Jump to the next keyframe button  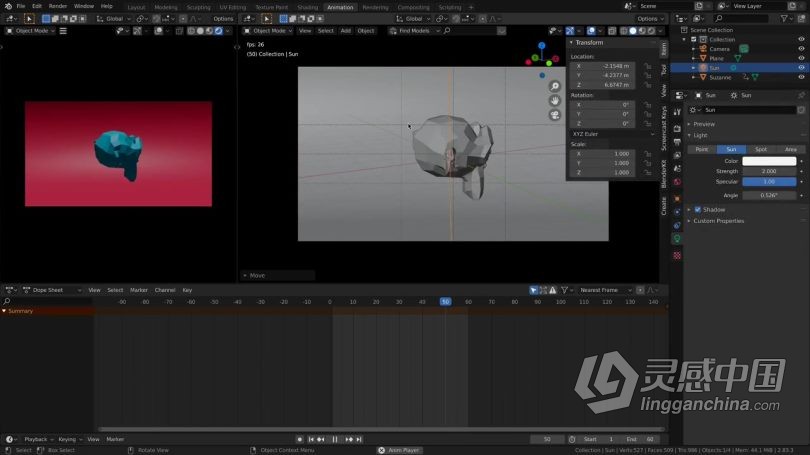349,440
